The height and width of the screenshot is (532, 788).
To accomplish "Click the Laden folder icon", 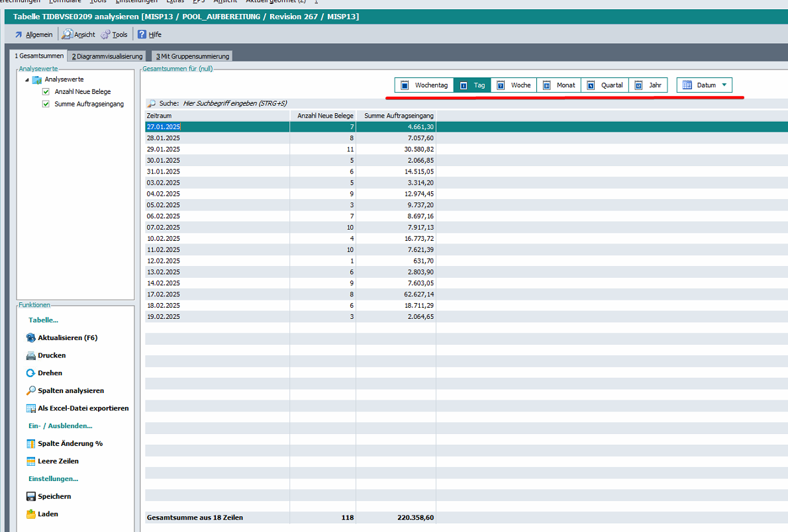I will coord(31,514).
